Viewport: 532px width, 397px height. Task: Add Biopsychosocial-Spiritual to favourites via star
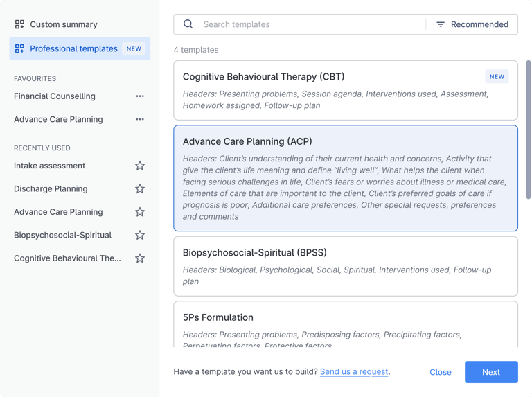140,235
